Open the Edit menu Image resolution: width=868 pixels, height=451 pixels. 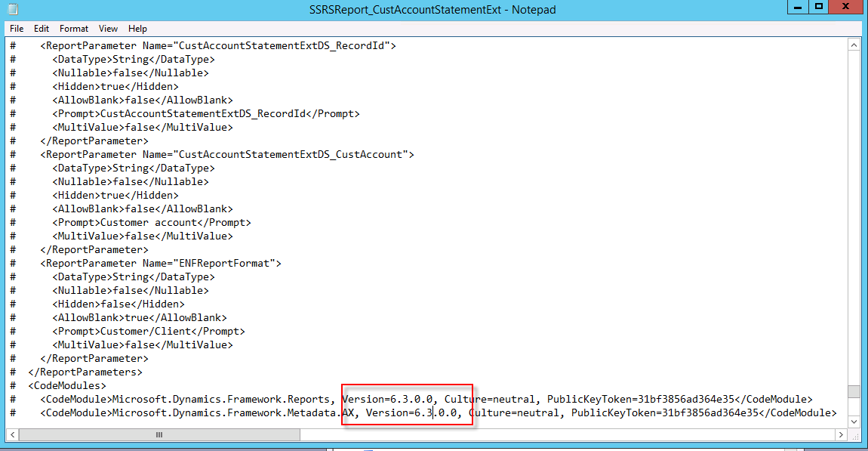click(42, 29)
